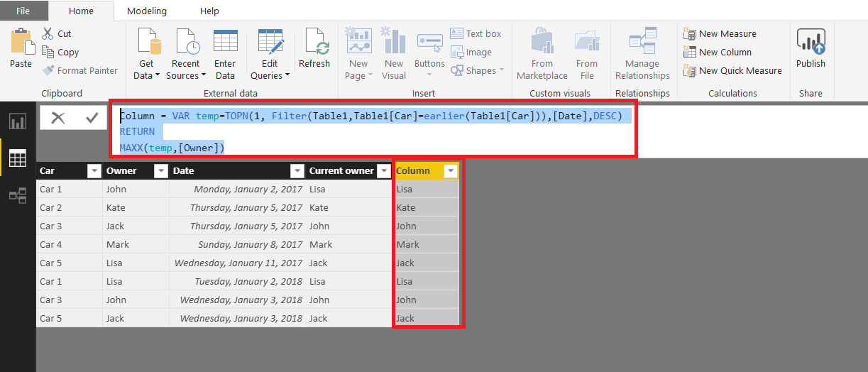Open the Date column filter dropdown
This screenshot has width=868, height=372.
[x=297, y=170]
